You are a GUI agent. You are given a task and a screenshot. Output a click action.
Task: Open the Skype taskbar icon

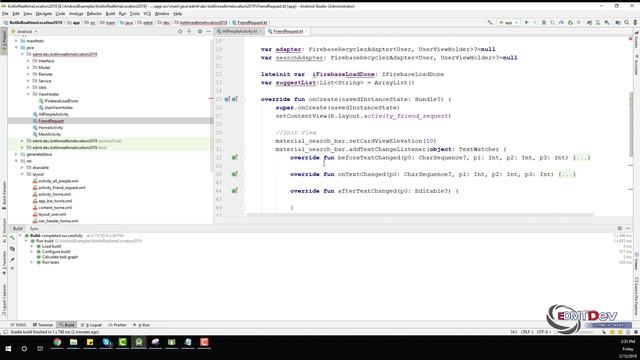point(107,342)
